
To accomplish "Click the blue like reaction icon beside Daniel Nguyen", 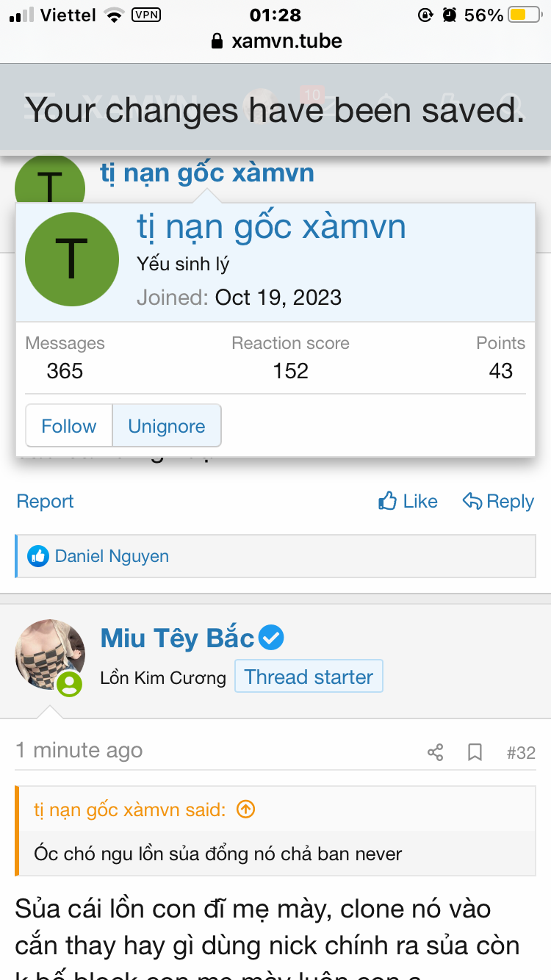I will click(38, 556).
